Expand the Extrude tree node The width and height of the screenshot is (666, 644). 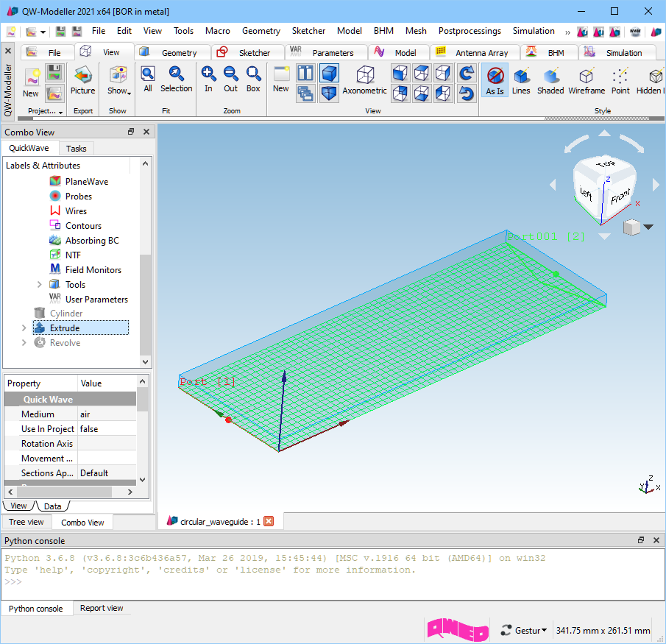[24, 328]
